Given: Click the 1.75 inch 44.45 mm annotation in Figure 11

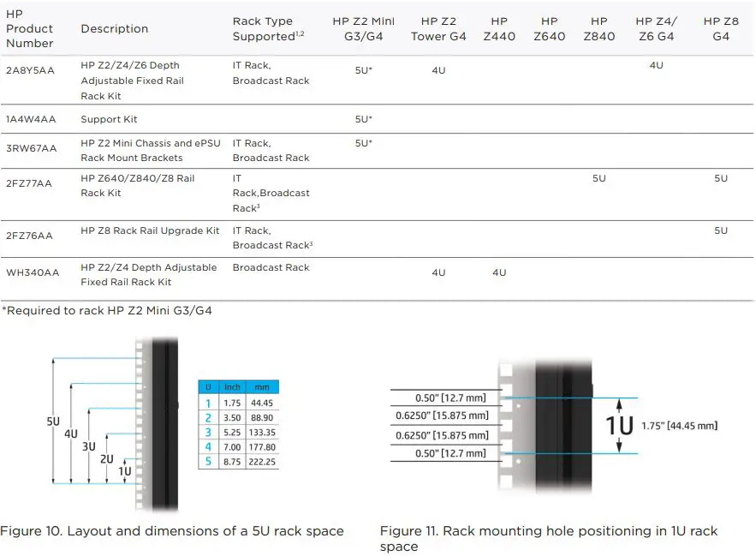Looking at the screenshot, I should pyautogui.click(x=679, y=425).
